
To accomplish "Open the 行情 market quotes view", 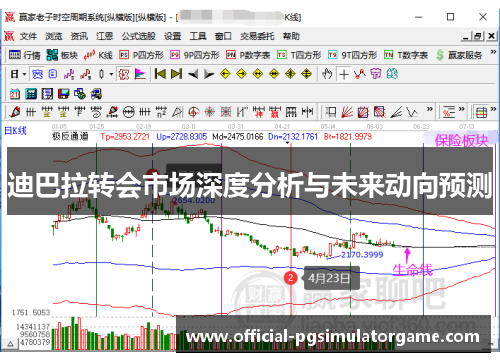I will pyautogui.click(x=24, y=55).
